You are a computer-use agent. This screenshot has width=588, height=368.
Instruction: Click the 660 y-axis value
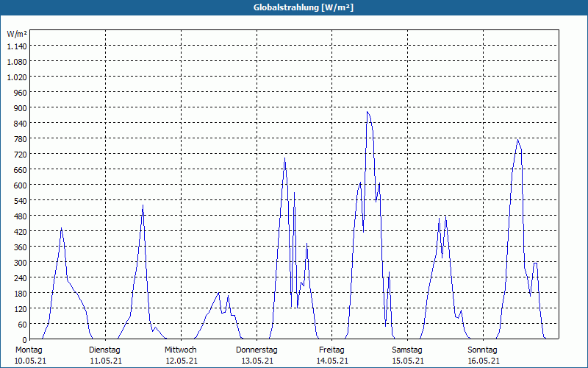coord(21,170)
